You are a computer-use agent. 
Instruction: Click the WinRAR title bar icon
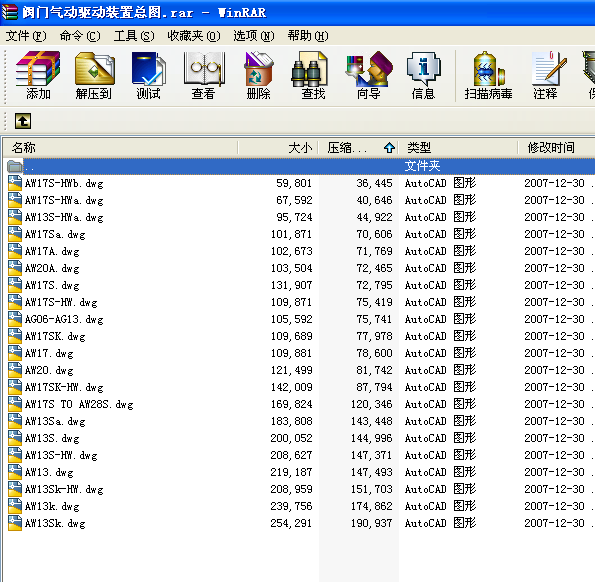pos(9,11)
